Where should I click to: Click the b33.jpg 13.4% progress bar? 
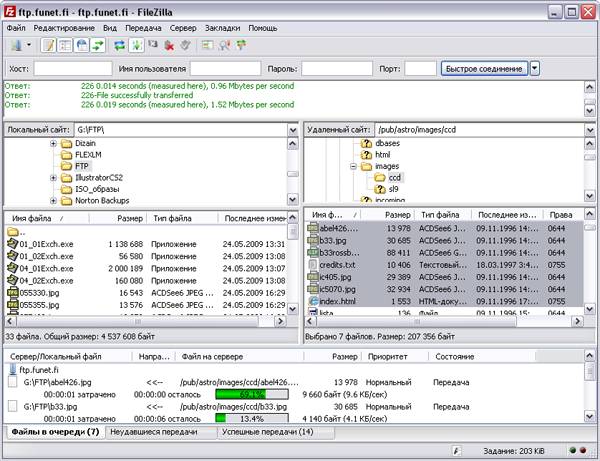(x=252, y=419)
